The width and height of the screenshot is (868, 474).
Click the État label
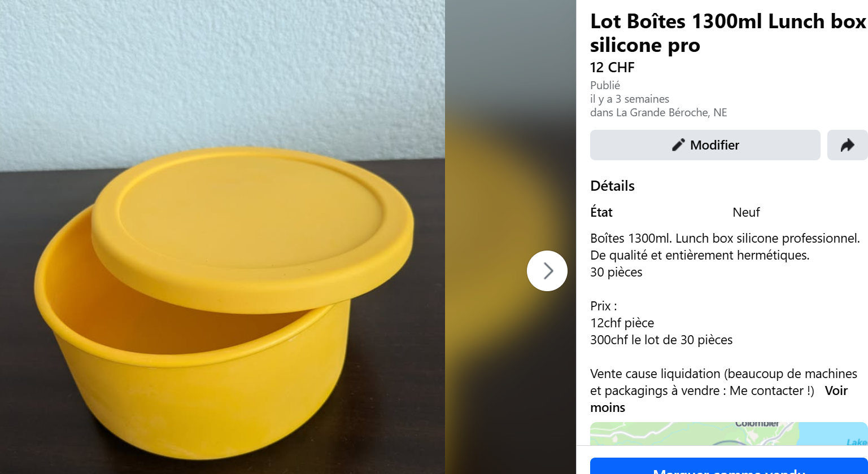tap(601, 212)
